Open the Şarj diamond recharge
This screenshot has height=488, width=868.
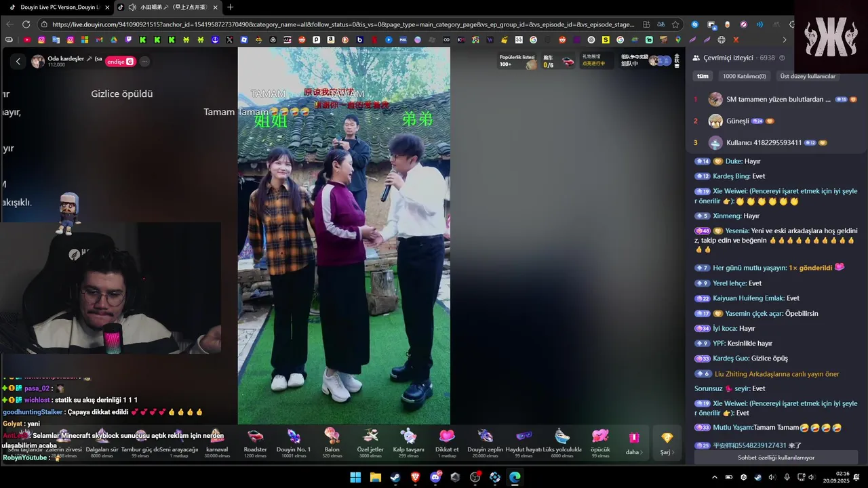pyautogui.click(x=667, y=442)
